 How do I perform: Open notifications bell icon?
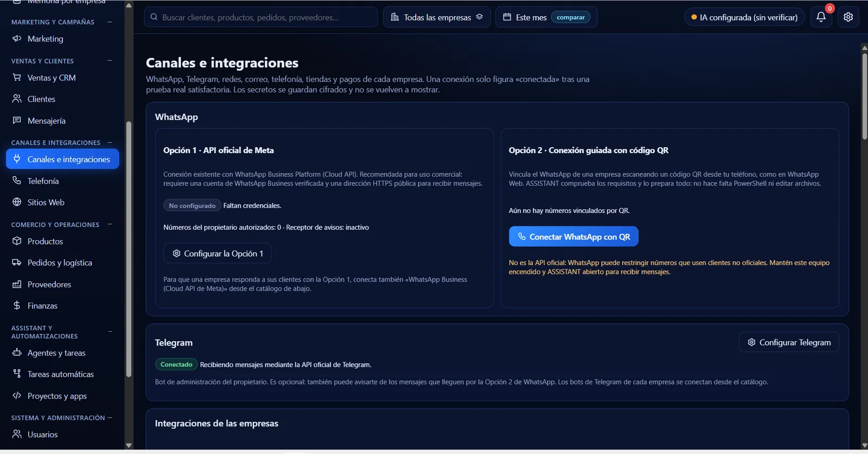[821, 17]
